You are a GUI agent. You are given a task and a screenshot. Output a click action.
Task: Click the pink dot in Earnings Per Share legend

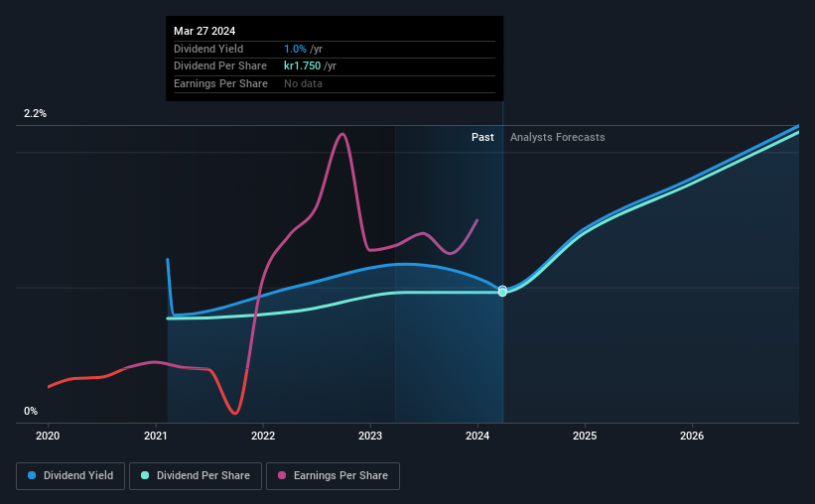(282, 475)
